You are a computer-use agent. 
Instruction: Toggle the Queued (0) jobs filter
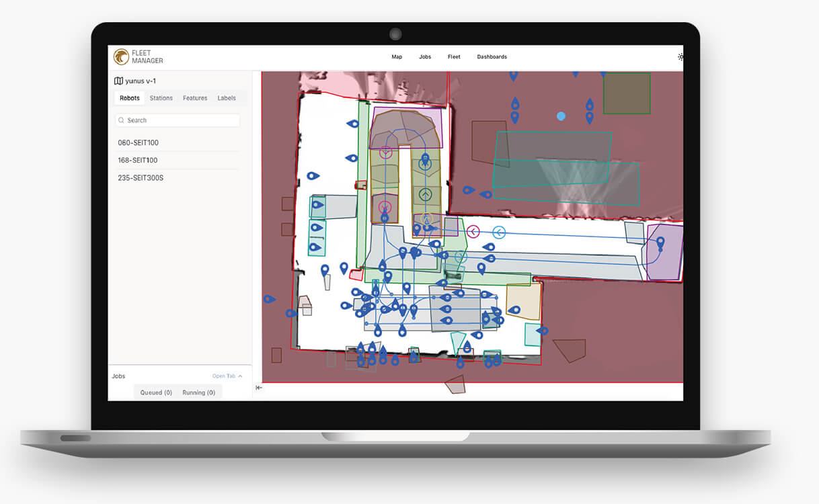pyautogui.click(x=156, y=392)
